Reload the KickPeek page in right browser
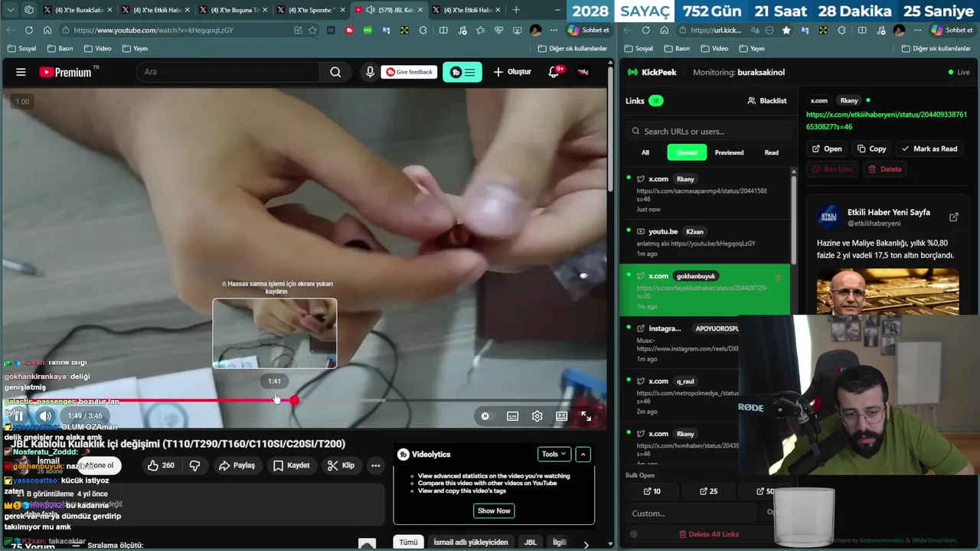This screenshot has width=980, height=551. click(x=645, y=30)
